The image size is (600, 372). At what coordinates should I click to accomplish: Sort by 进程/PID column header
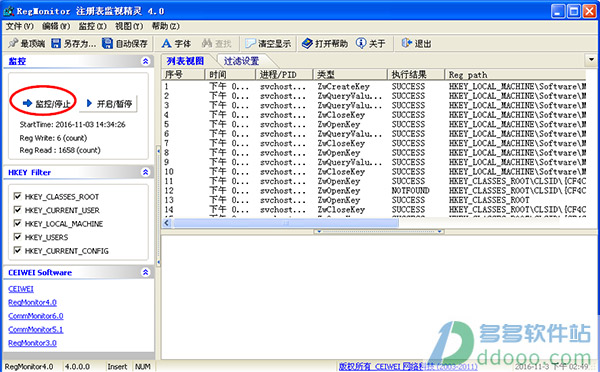click(284, 74)
